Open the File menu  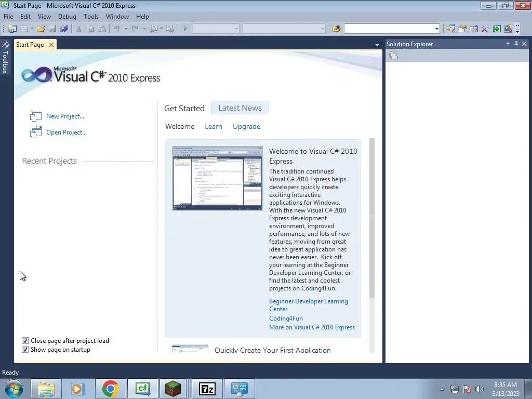click(x=8, y=17)
